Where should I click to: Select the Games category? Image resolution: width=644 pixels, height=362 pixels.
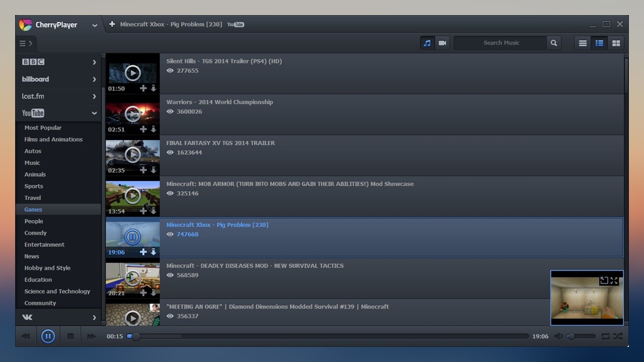pyautogui.click(x=58, y=209)
